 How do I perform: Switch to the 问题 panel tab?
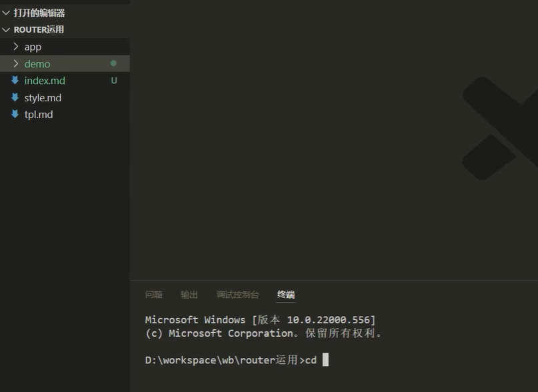pyautogui.click(x=154, y=295)
